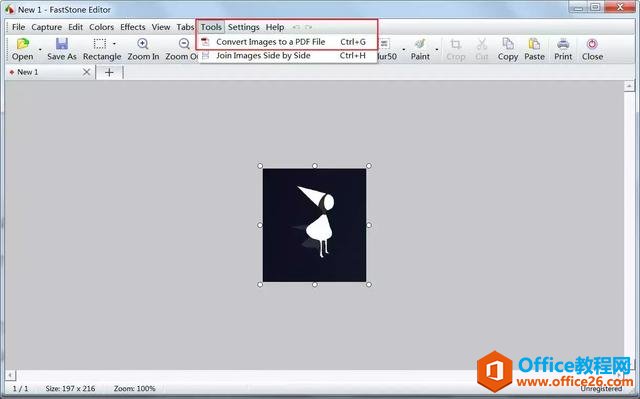This screenshot has height=399, width=640.
Task: Expand the Rectangle tool dropdown arrow
Action: (x=114, y=44)
